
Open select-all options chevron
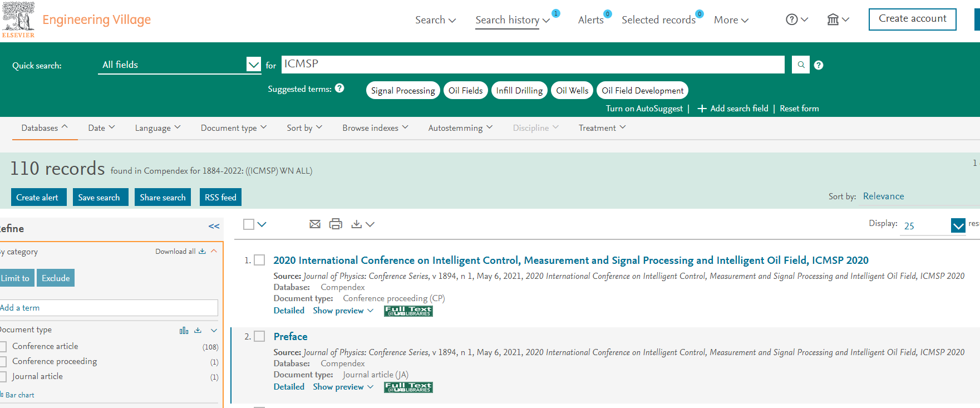click(x=262, y=224)
